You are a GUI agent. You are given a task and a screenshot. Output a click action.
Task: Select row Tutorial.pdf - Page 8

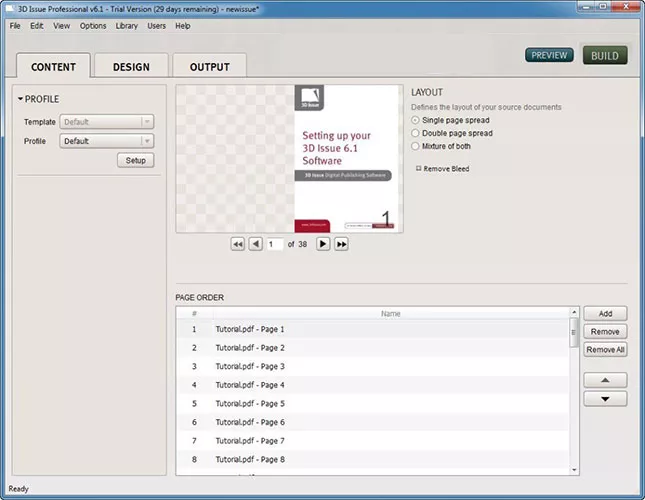[x=373, y=459]
